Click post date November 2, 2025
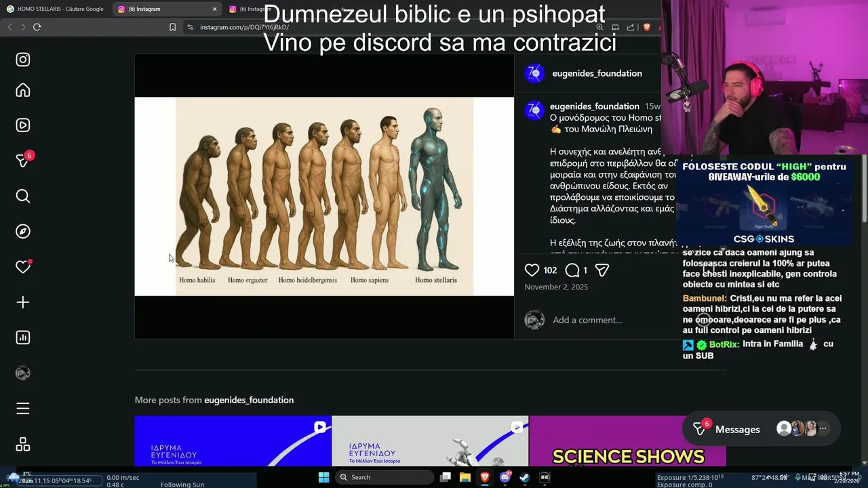 coord(556,287)
